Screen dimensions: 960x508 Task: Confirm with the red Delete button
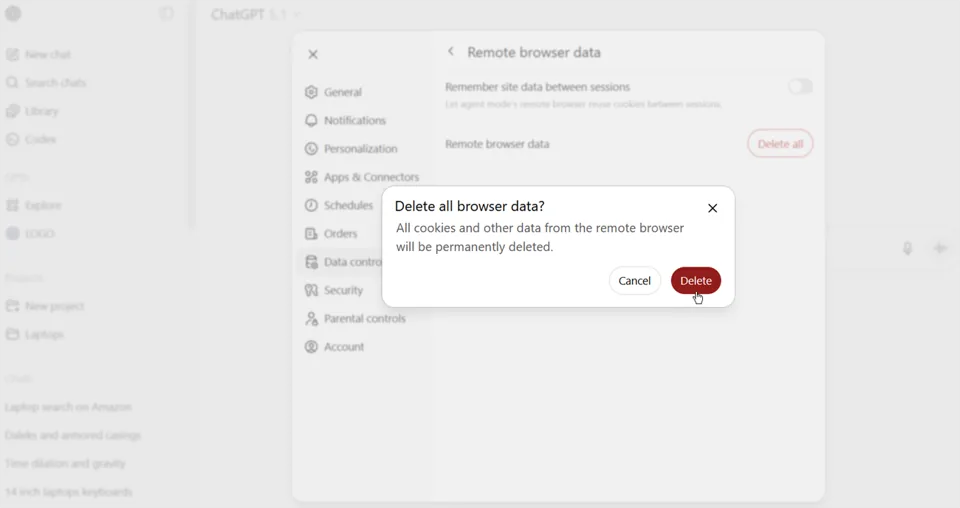point(695,281)
